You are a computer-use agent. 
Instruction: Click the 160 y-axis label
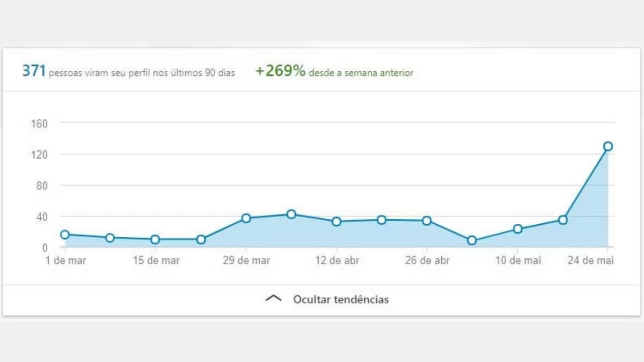[39, 123]
